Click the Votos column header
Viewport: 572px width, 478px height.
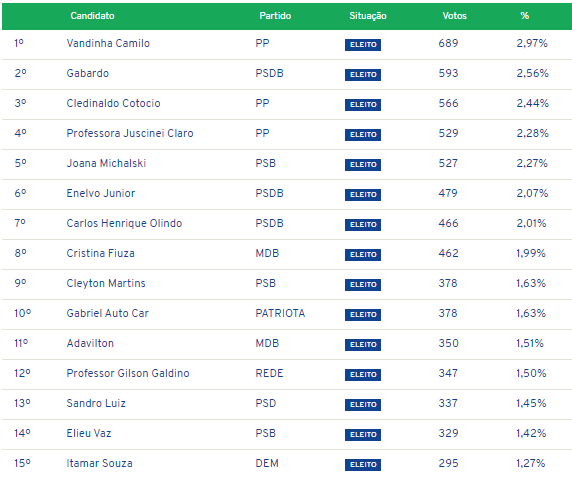[x=455, y=16]
